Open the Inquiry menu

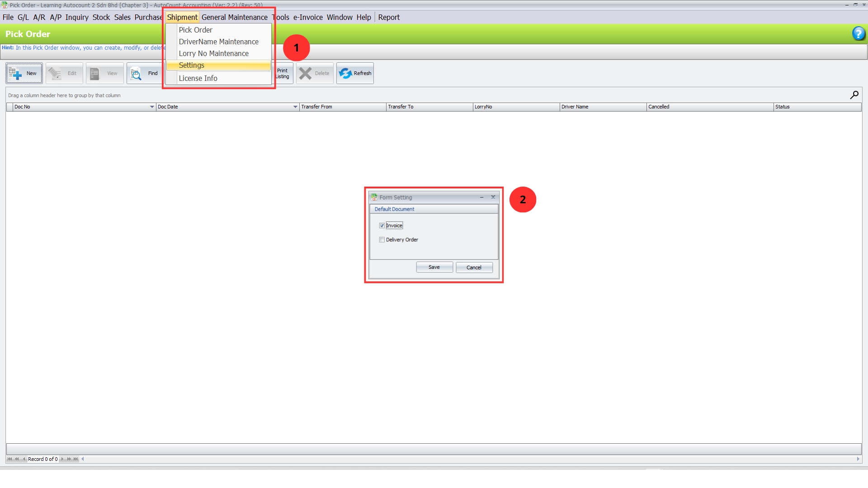tap(77, 17)
